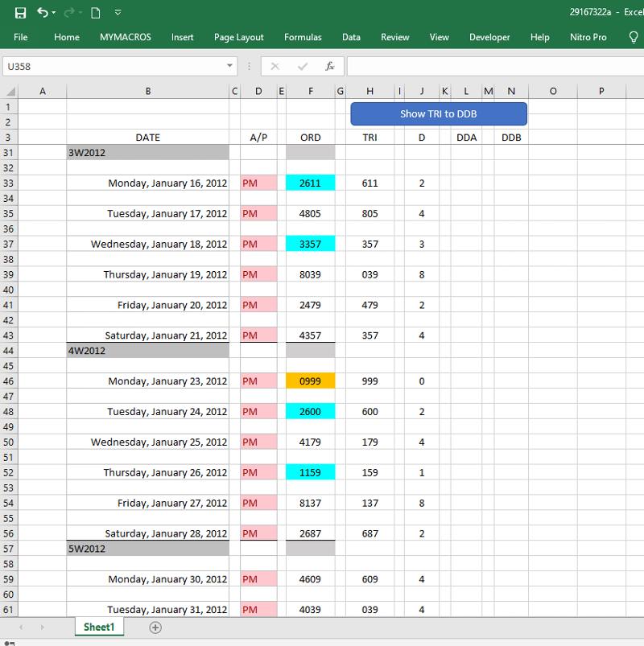Click the Select All corner triangle
The width and height of the screenshot is (644, 646).
9,92
